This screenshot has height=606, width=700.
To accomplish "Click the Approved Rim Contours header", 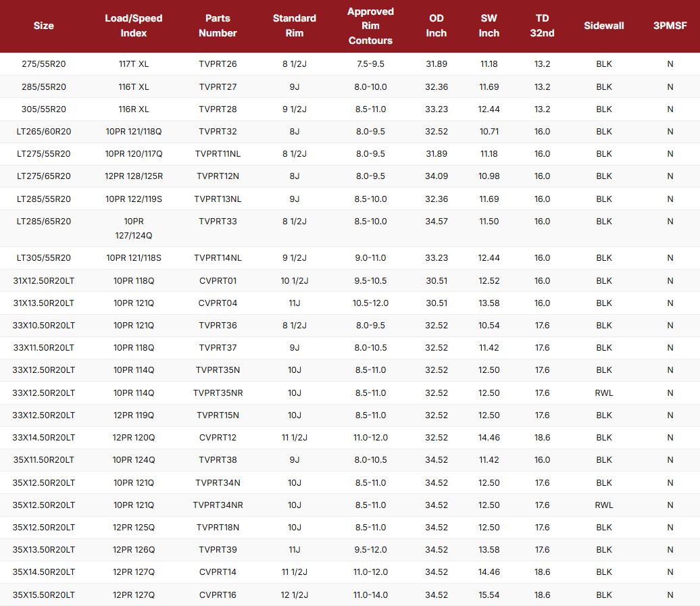I will [370, 26].
